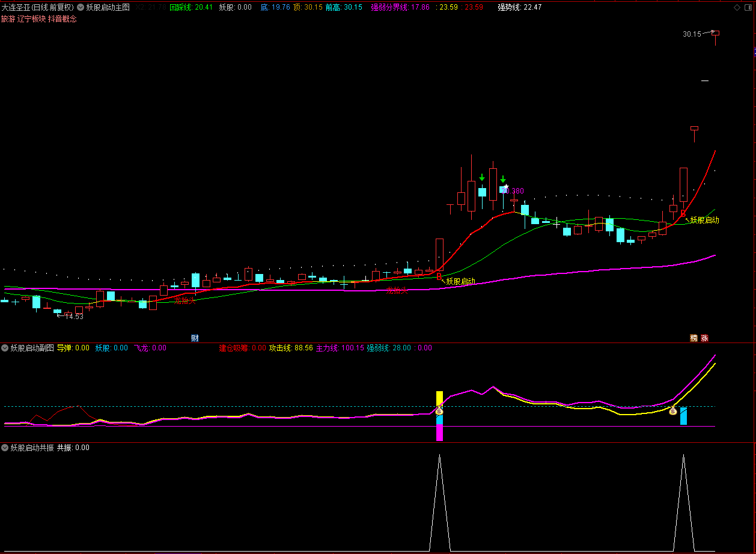
Task: Click the 旅游 sector tag
Action: (x=8, y=19)
